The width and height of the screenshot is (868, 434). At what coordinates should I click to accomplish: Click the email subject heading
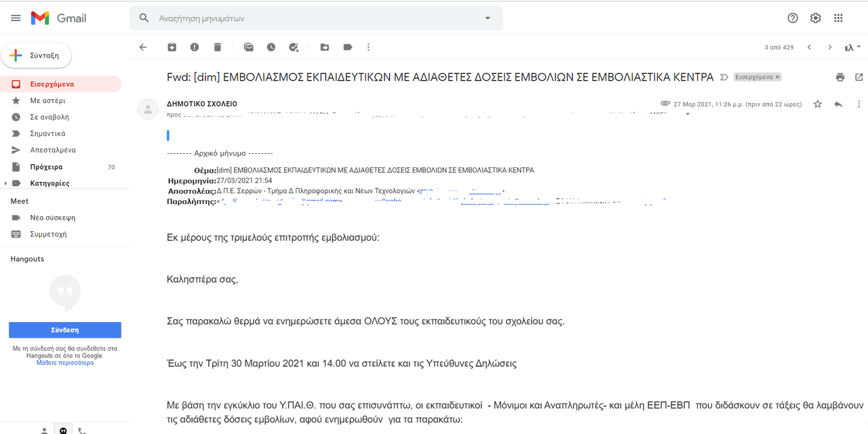point(440,77)
